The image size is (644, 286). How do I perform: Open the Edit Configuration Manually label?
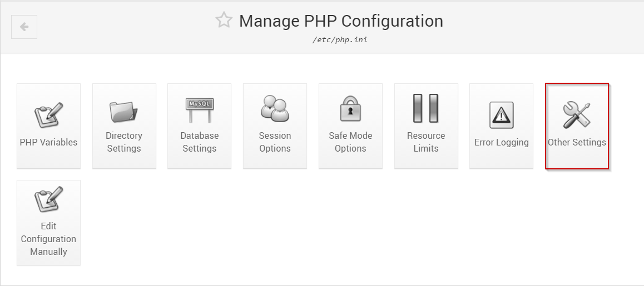tap(48, 239)
